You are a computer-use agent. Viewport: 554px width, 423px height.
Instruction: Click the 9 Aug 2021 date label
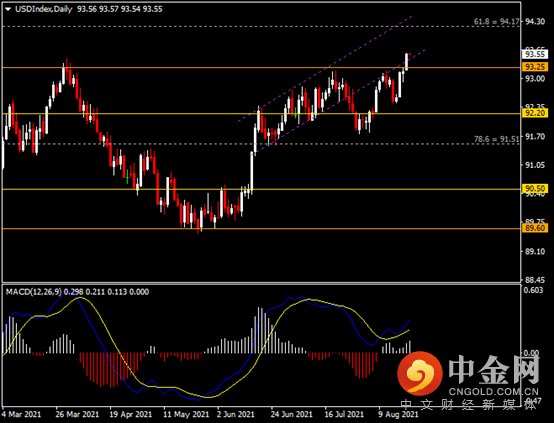click(398, 414)
